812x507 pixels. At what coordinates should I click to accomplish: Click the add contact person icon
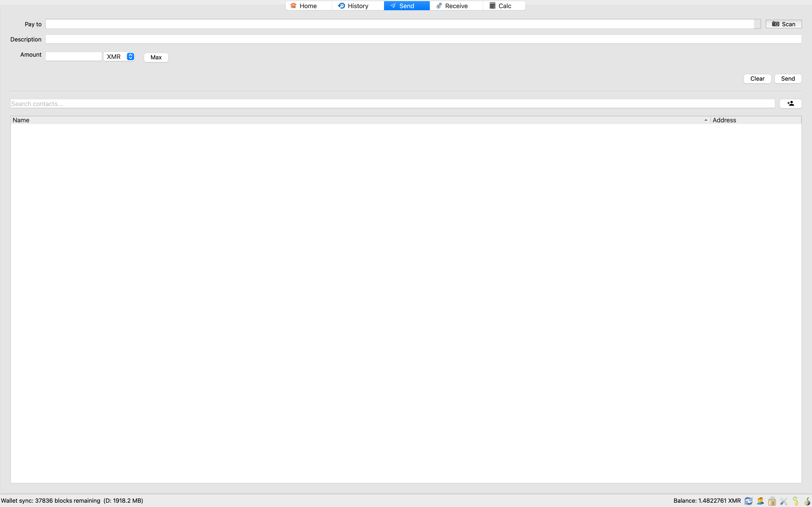790,104
